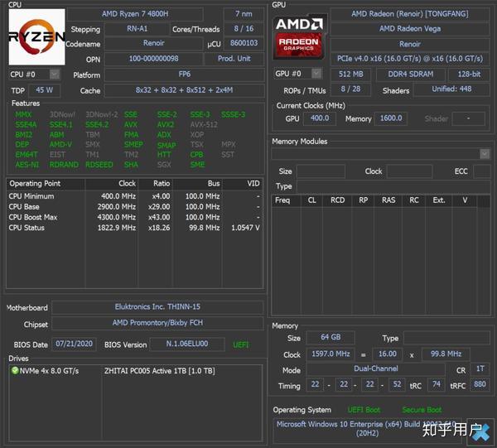Click the Eluktronics Inc. THINN-15 motherboard field
Viewport: 497px width, 448px height.
click(x=157, y=307)
